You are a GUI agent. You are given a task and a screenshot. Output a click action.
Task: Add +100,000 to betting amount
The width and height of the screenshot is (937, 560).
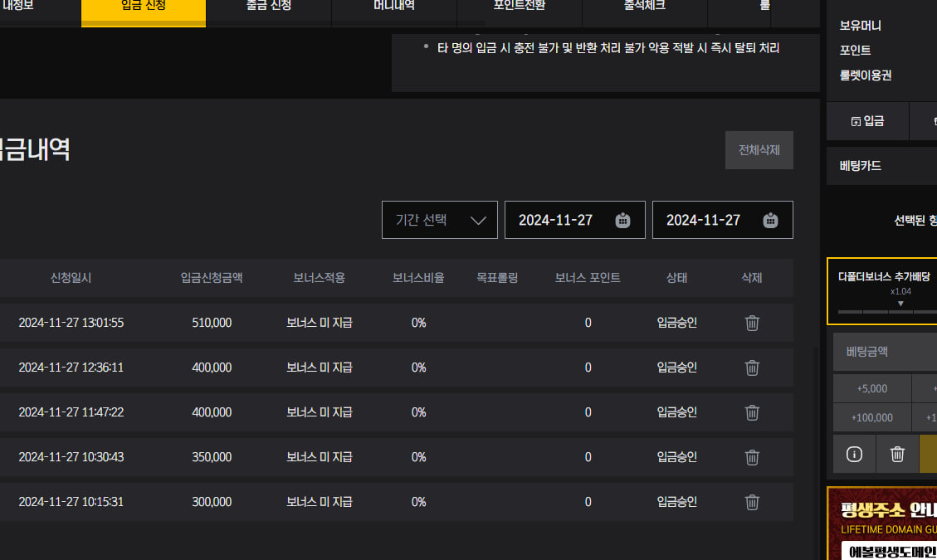point(871,417)
